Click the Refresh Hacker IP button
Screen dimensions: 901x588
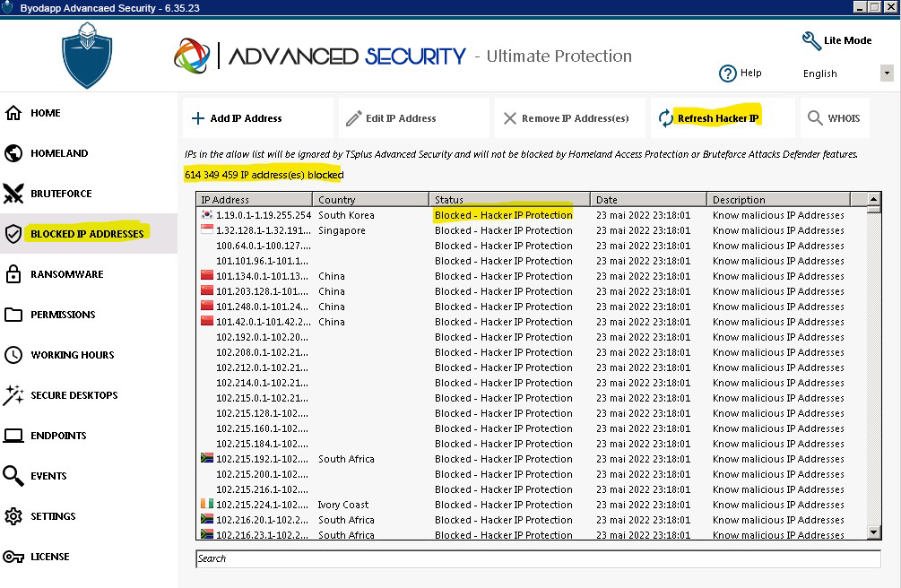pos(723,117)
